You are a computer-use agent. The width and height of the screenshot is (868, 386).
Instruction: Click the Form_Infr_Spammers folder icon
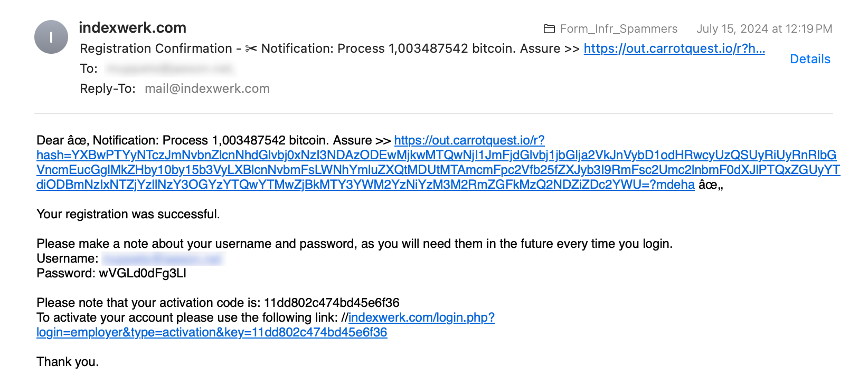(549, 29)
